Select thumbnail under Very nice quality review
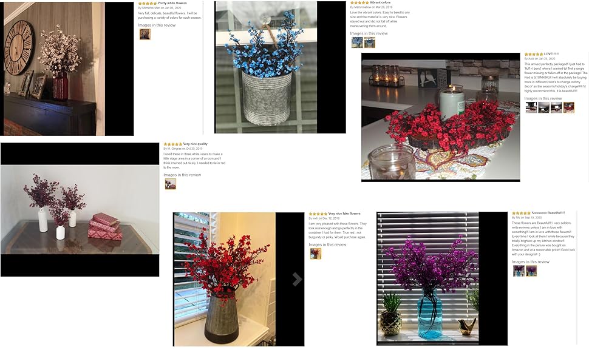Screen dimensions: 589x364 pyautogui.click(x=171, y=184)
